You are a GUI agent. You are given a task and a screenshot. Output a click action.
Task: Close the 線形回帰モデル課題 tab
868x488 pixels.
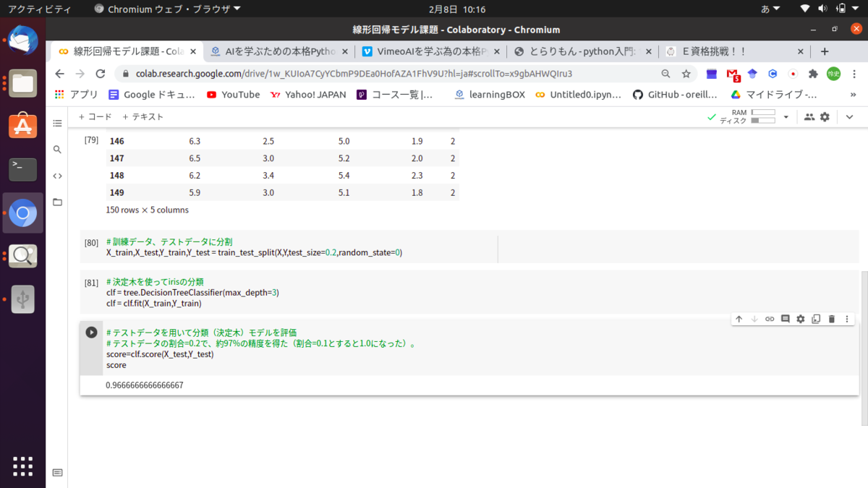[192, 51]
